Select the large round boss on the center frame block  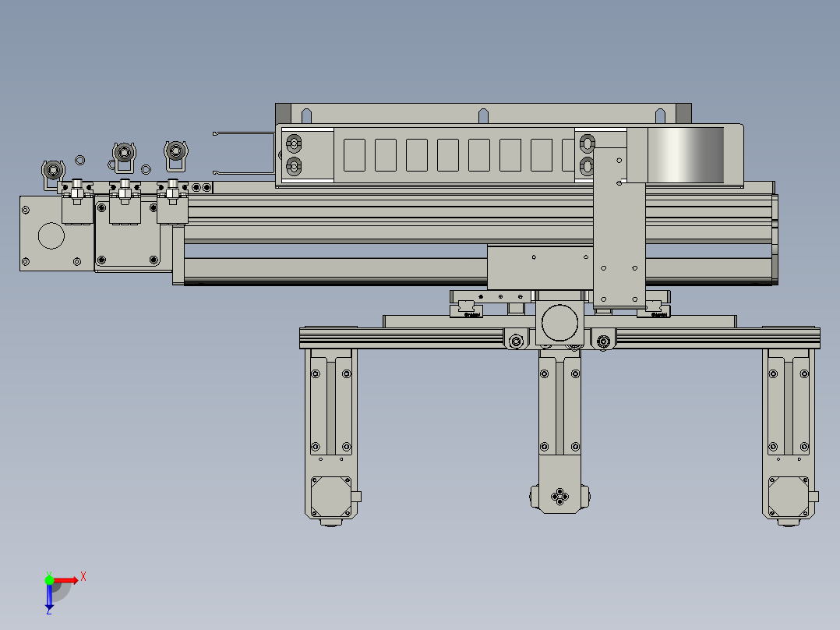pyautogui.click(x=559, y=324)
